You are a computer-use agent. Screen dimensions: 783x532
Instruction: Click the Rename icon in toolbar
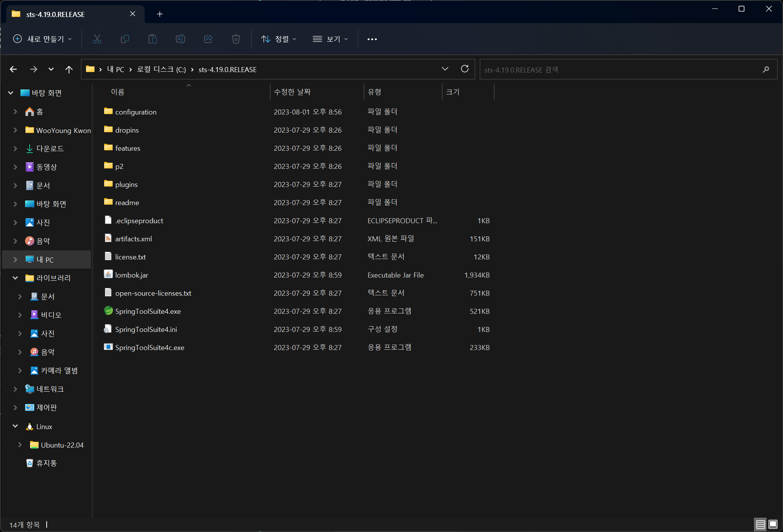point(181,39)
